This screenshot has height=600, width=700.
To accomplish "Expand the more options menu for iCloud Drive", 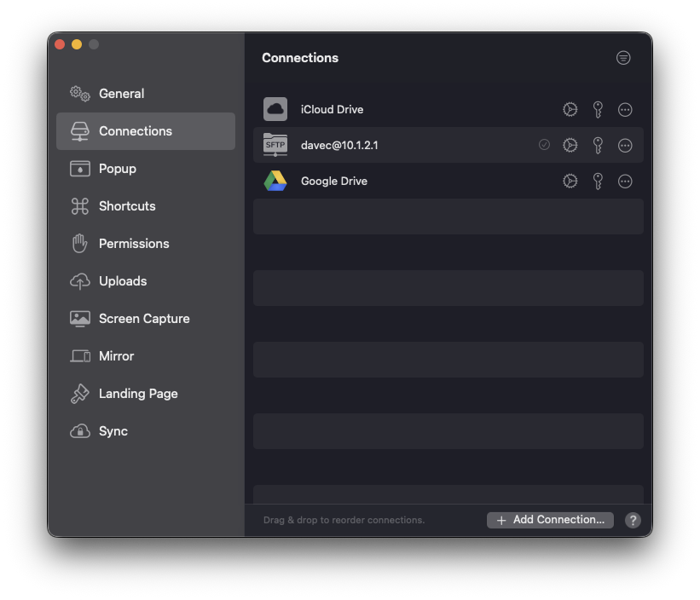I will point(625,109).
